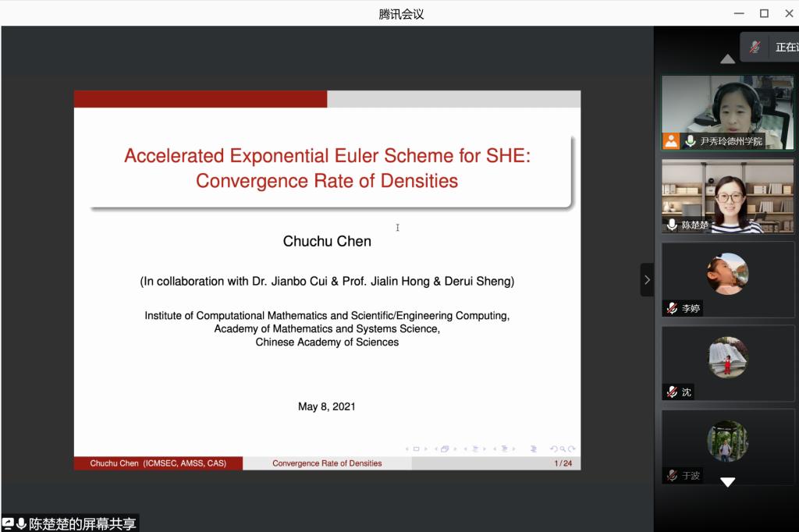Click the muted microphone icon in top-right status bar

(x=755, y=47)
